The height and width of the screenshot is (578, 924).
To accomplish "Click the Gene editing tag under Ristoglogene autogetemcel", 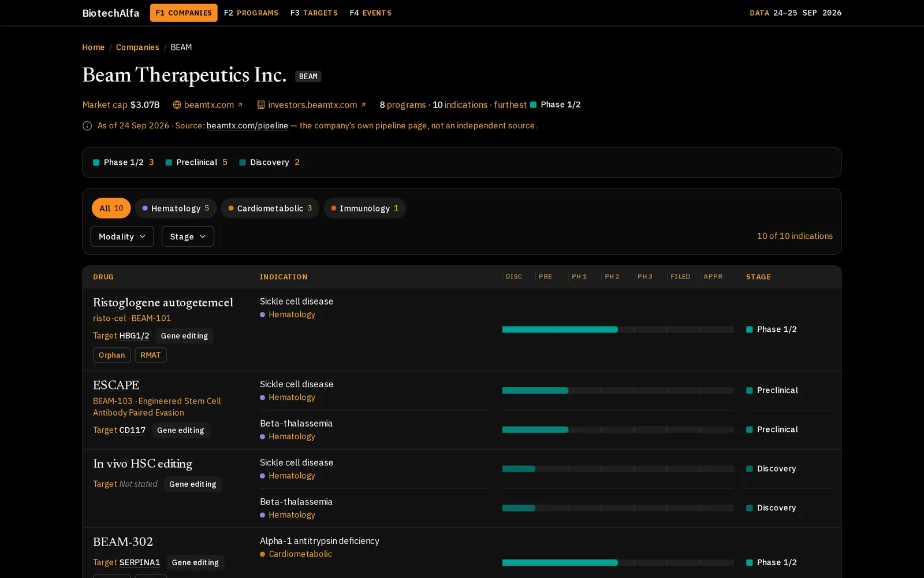I will pos(184,336).
